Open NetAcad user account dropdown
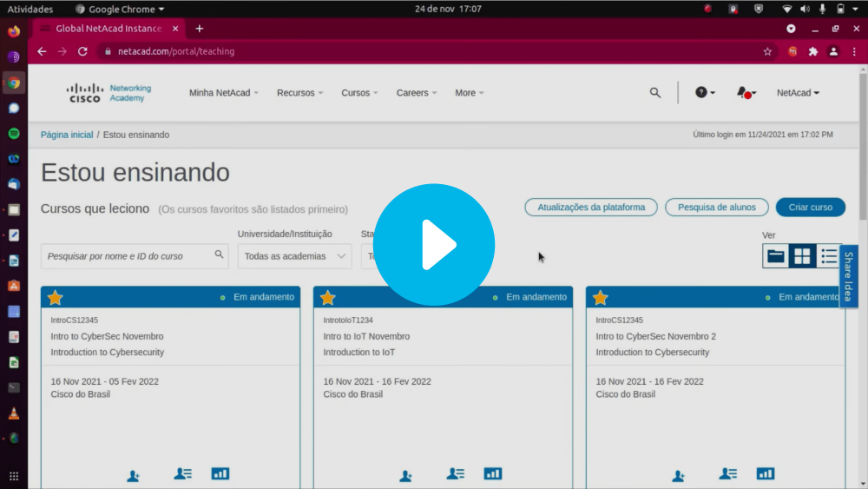This screenshot has height=489, width=868. pyautogui.click(x=798, y=92)
